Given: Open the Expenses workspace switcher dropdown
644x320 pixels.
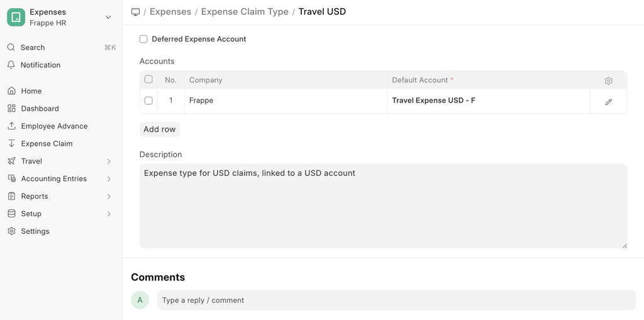Looking at the screenshot, I should pyautogui.click(x=108, y=17).
